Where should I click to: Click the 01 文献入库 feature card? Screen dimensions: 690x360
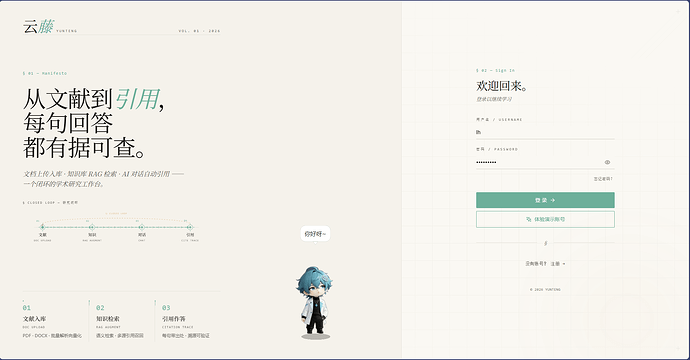click(53, 321)
